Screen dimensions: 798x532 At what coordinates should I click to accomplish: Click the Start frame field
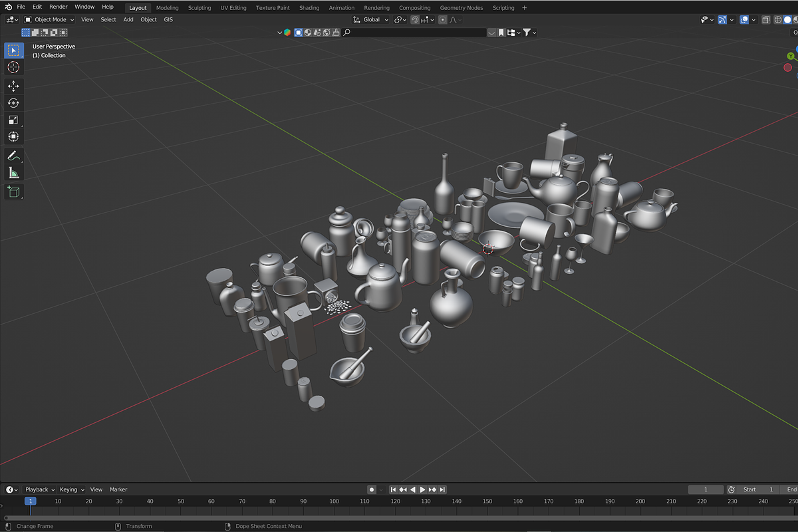tap(757, 489)
